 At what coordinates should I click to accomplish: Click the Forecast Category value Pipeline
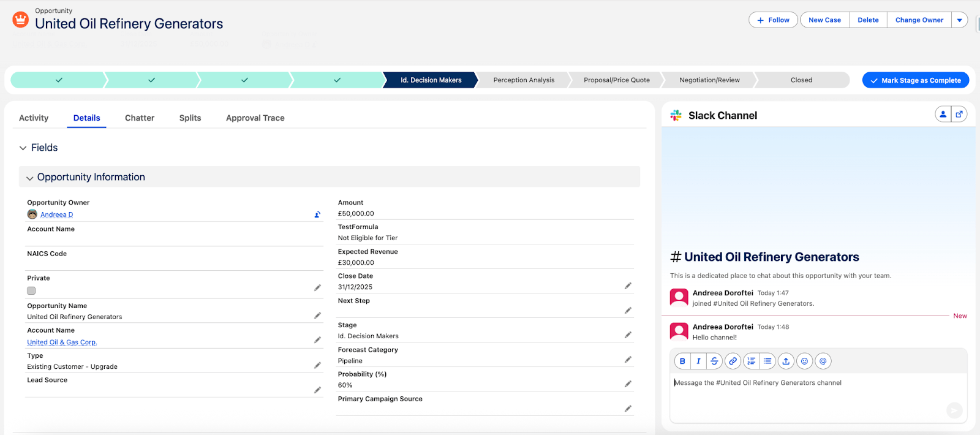pyautogui.click(x=350, y=361)
